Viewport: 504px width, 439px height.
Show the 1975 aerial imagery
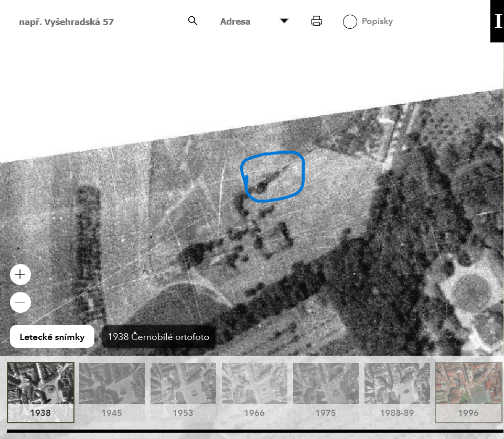(326, 392)
